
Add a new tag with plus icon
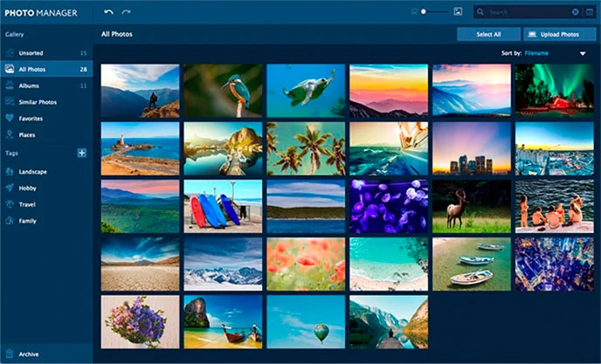coord(81,153)
